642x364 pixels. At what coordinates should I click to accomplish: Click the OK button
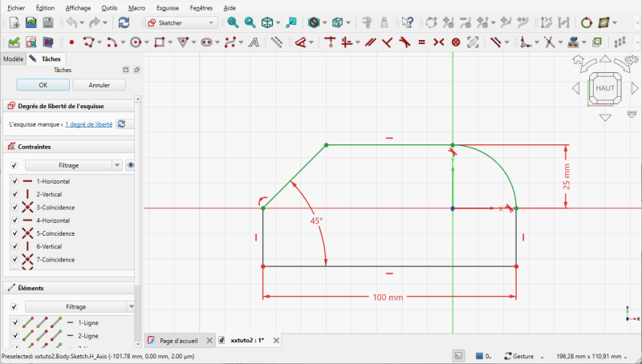(x=43, y=85)
